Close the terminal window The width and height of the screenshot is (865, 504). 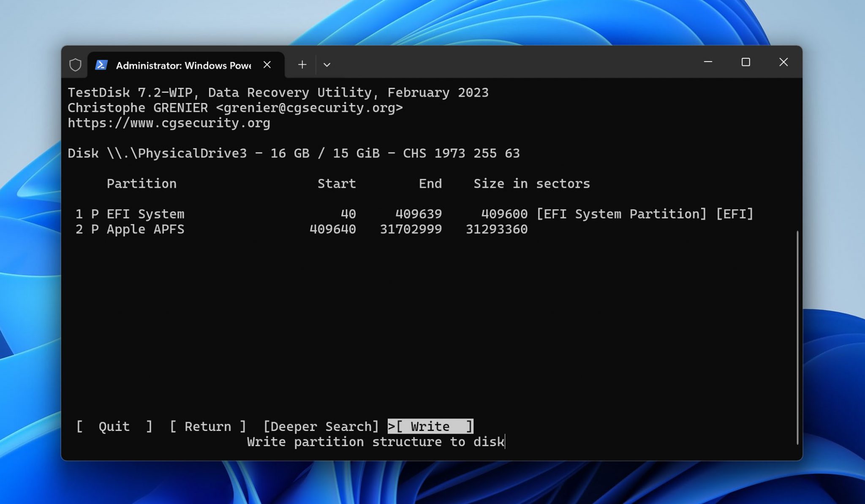click(x=783, y=62)
